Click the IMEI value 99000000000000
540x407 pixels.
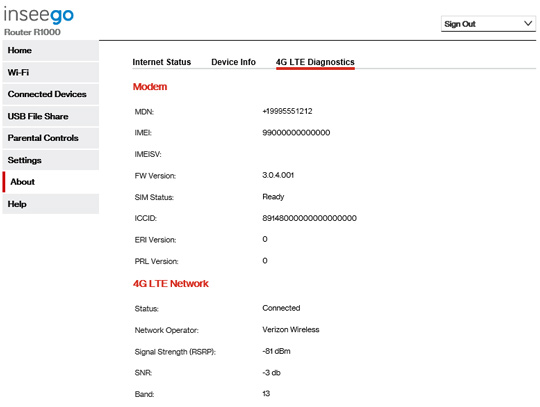coord(296,133)
